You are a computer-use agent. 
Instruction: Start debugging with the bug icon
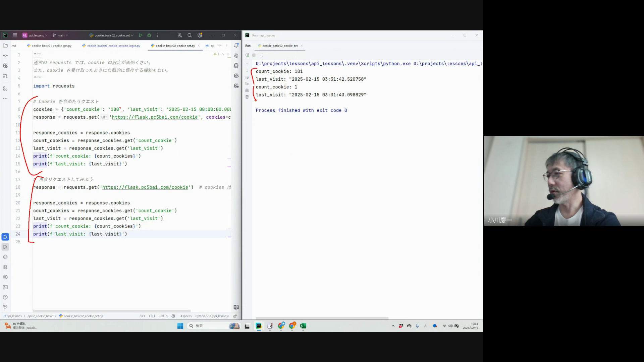pyautogui.click(x=149, y=35)
